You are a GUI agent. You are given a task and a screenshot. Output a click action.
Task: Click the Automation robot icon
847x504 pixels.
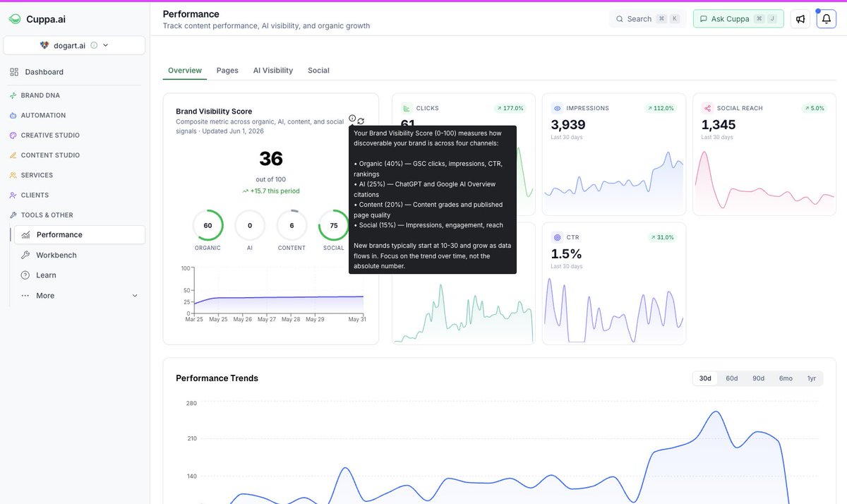coord(13,115)
